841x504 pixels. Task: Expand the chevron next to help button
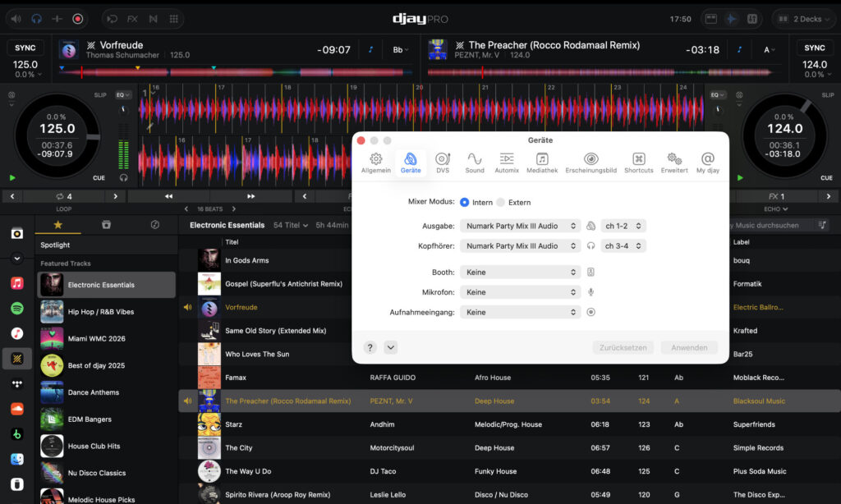pyautogui.click(x=390, y=347)
